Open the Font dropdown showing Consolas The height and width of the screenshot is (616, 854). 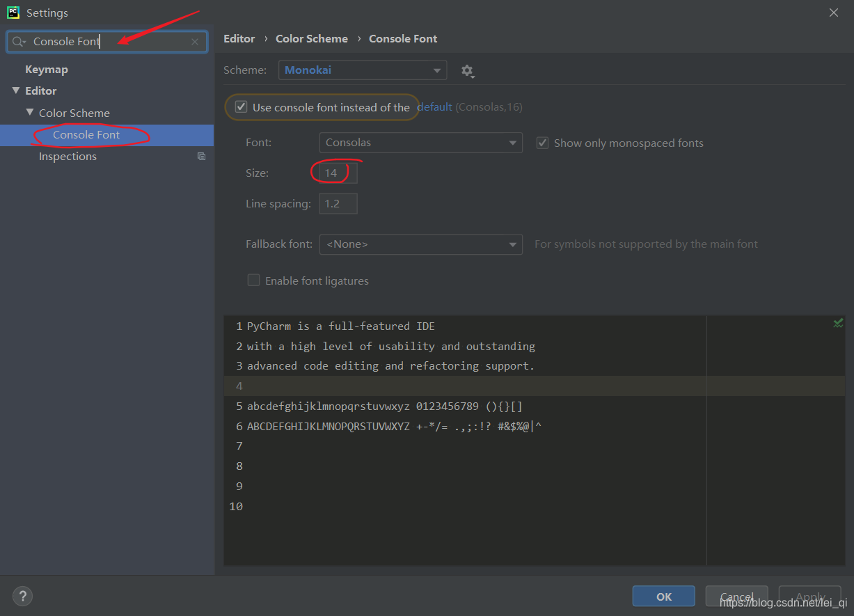[x=421, y=143]
